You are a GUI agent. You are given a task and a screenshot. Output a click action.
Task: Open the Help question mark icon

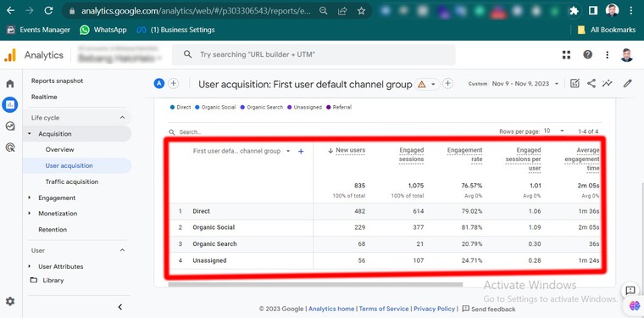[x=588, y=54]
